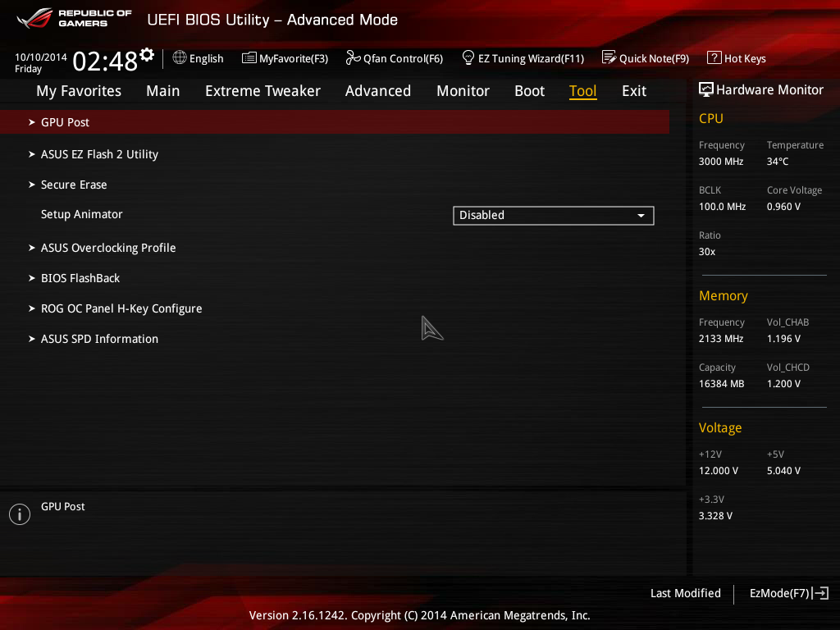
Task: Click the MyFavorite list icon
Action: pos(249,58)
